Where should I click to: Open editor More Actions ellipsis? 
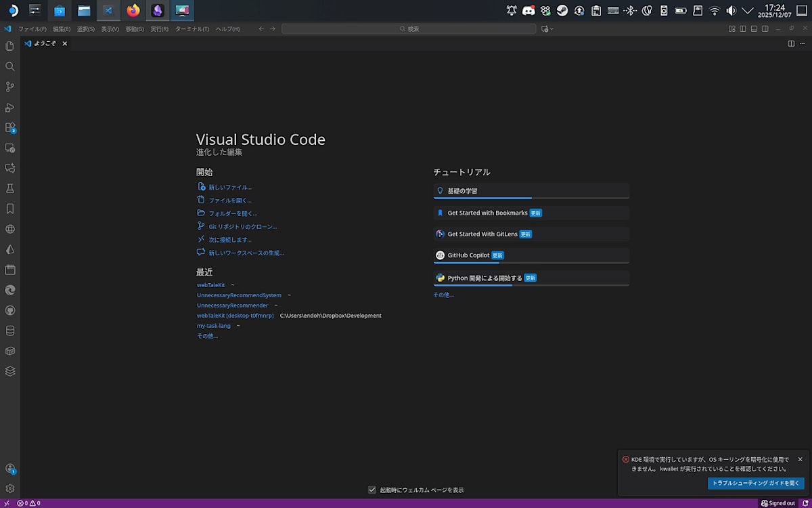pos(803,43)
